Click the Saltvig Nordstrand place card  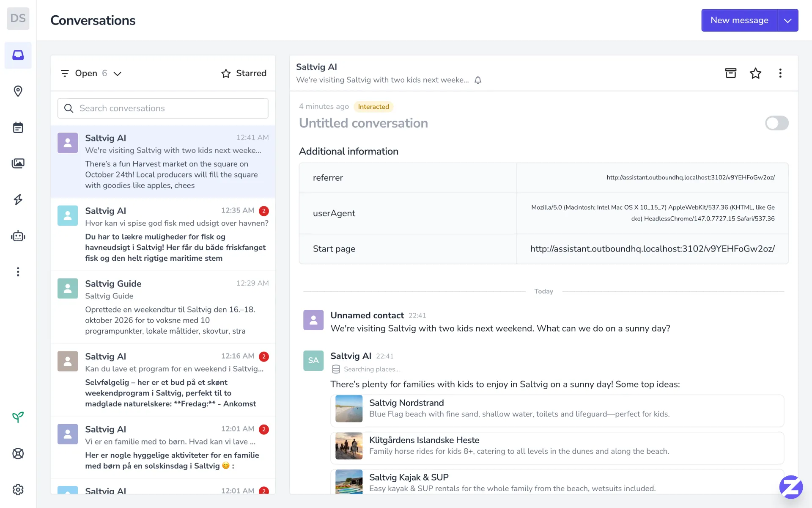(x=557, y=411)
